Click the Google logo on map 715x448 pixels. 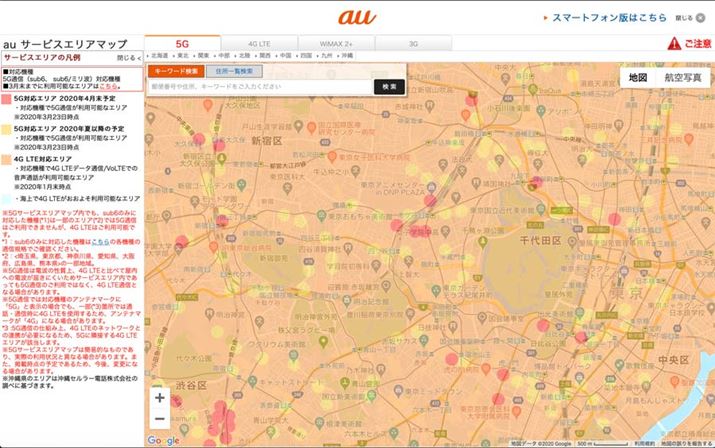click(163, 441)
